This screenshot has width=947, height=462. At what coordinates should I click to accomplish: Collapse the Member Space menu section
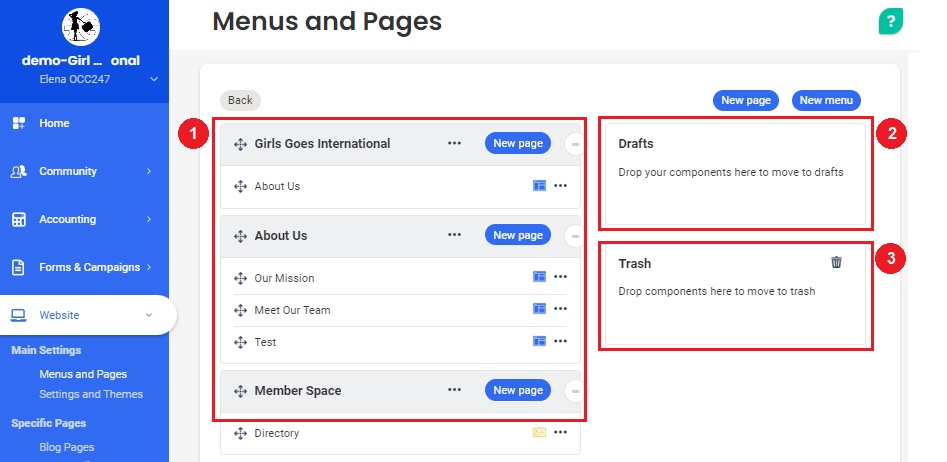tap(574, 391)
